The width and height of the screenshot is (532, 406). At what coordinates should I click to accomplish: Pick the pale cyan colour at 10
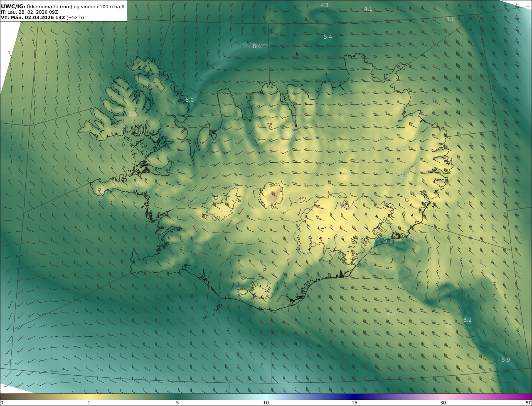coord(266,396)
